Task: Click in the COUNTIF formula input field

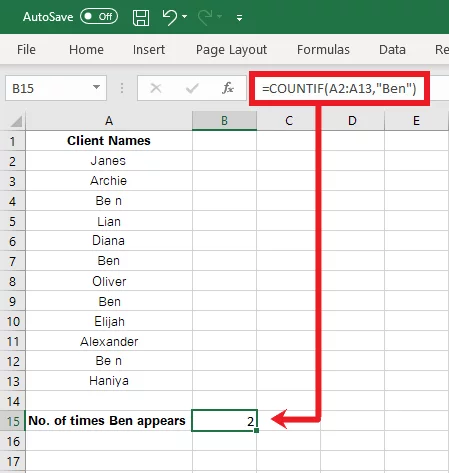Action: (x=339, y=89)
